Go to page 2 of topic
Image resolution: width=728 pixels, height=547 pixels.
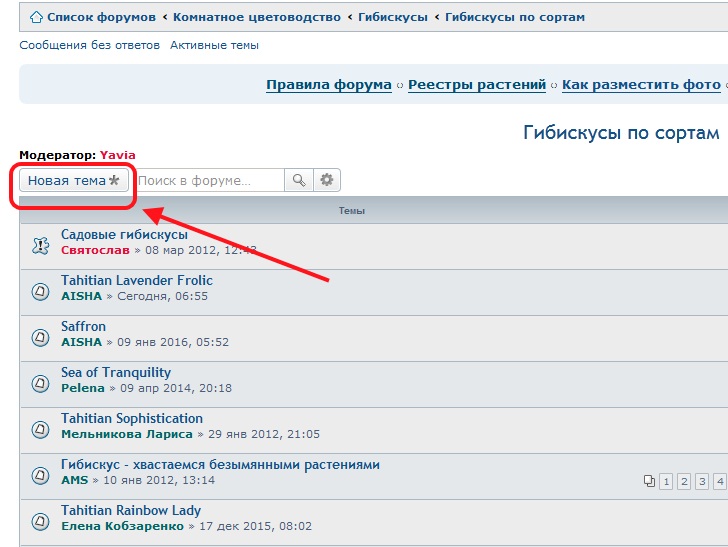tap(684, 482)
